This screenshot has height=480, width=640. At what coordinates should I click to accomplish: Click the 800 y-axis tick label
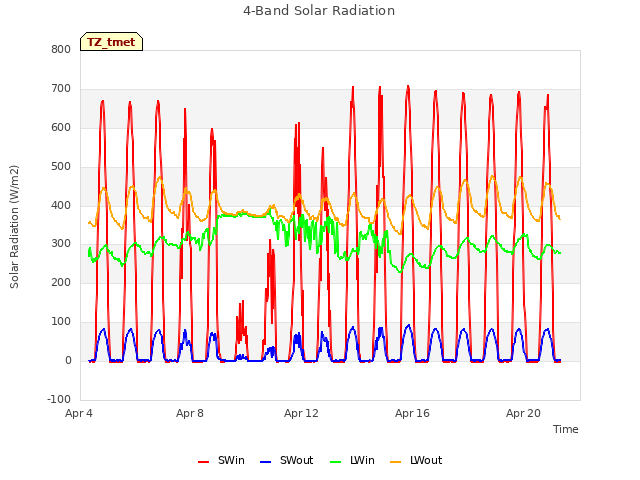coord(61,50)
